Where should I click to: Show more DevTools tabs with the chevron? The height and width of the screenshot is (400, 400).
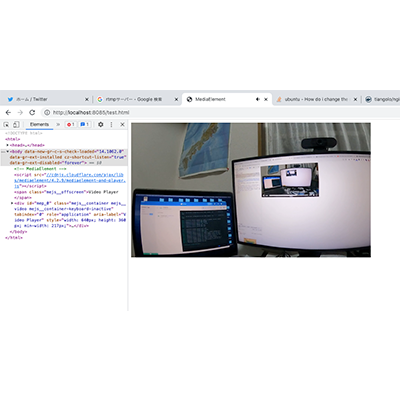click(58, 124)
